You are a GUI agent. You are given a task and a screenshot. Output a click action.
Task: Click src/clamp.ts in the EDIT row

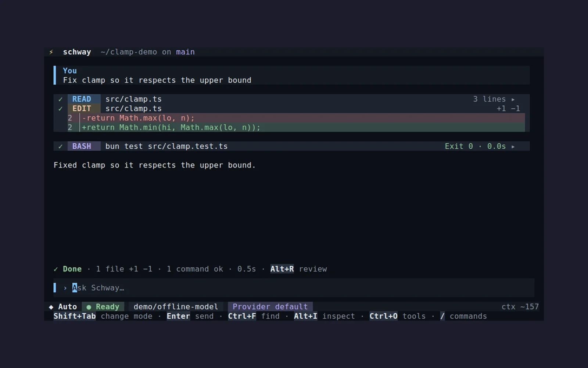pyautogui.click(x=133, y=109)
